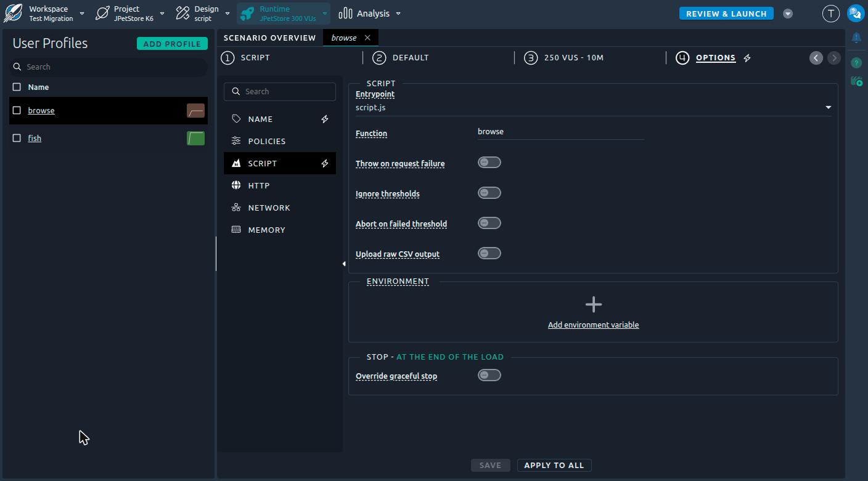Go to step 2 DEFAULT
The width and height of the screenshot is (868, 481).
(401, 58)
